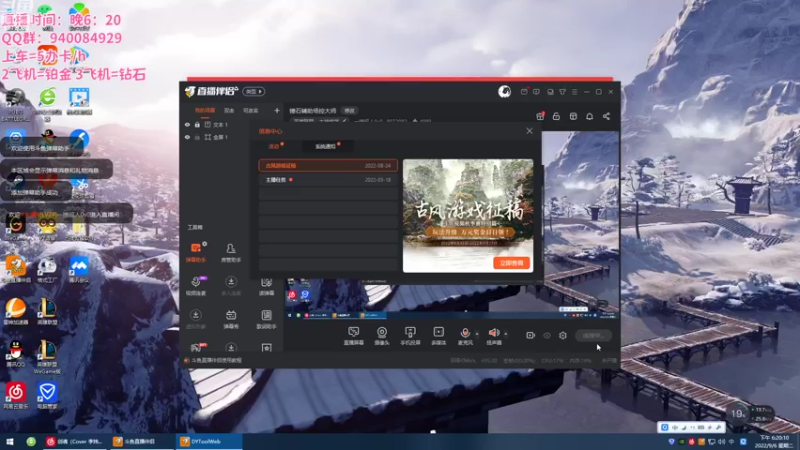
Task: Open the layout icon next to the bell
Action: [x=573, y=116]
